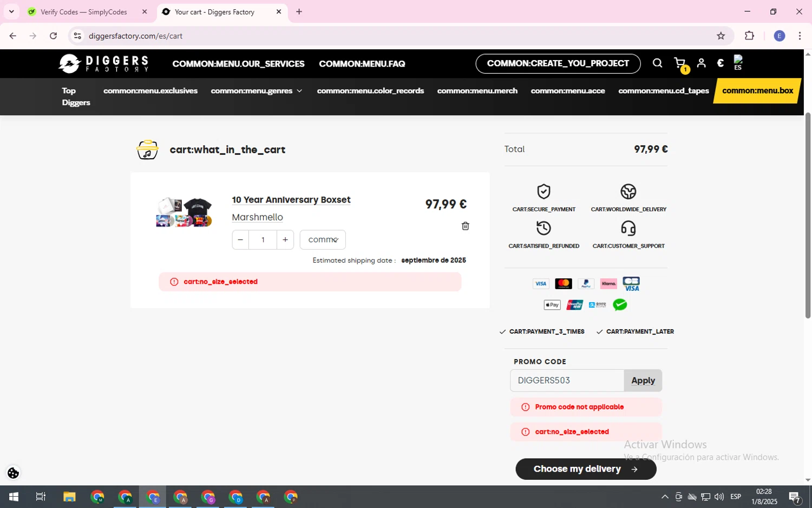Click COMMON:CREATE_YOU_PROJECT button
The height and width of the screenshot is (508, 812).
click(558, 63)
